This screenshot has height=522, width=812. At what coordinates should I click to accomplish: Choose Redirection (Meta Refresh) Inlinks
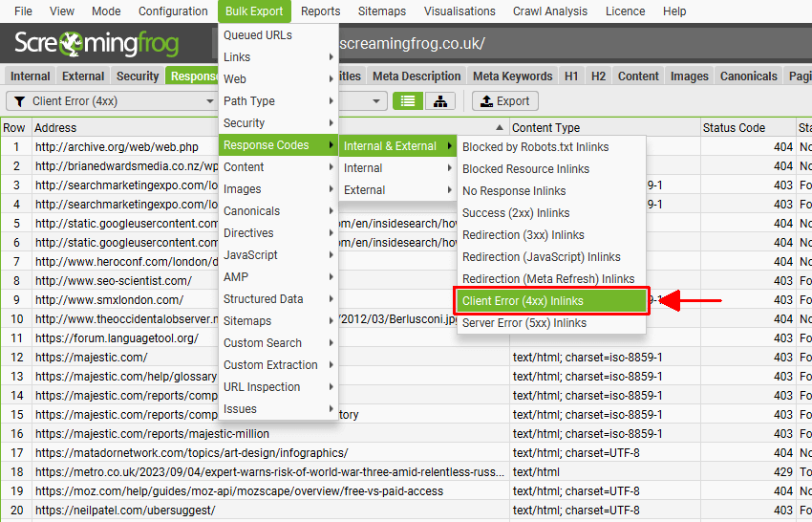552,279
